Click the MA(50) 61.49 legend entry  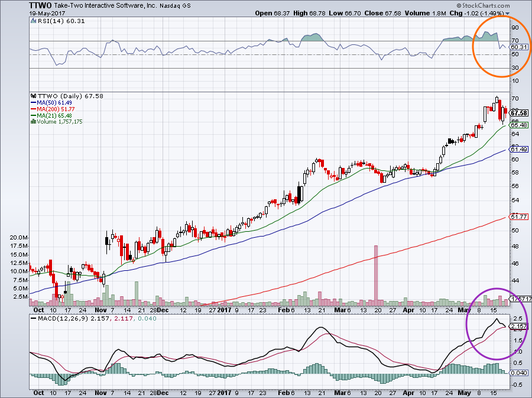click(51, 102)
